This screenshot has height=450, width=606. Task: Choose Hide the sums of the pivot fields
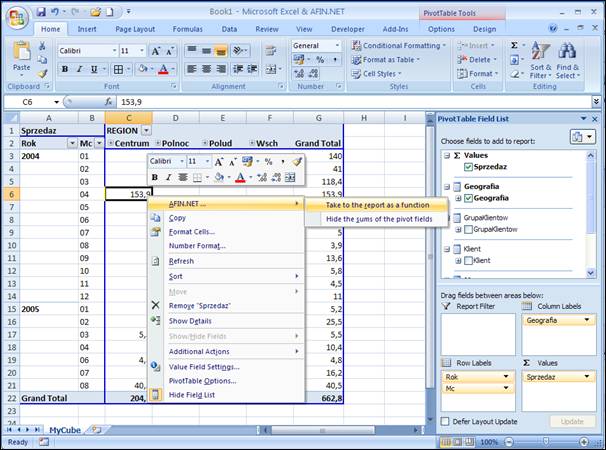[377, 219]
